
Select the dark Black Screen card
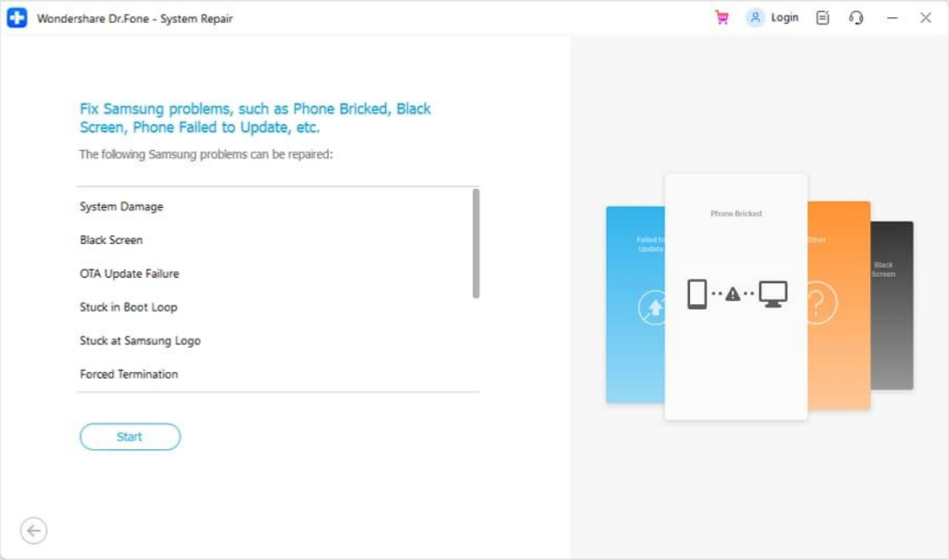[892, 309]
